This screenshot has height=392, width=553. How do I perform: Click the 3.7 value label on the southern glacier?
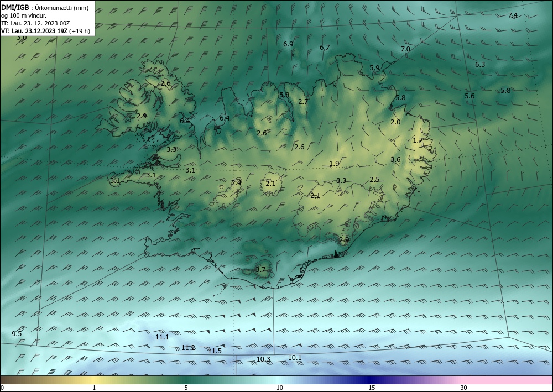(x=260, y=270)
